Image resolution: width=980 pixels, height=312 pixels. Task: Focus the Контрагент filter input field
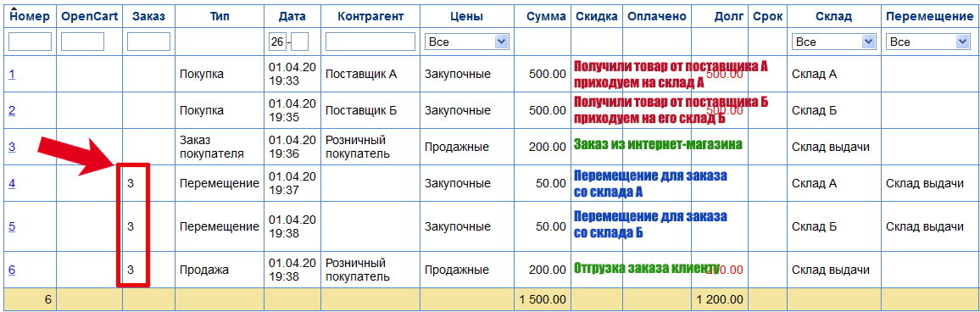(x=370, y=42)
